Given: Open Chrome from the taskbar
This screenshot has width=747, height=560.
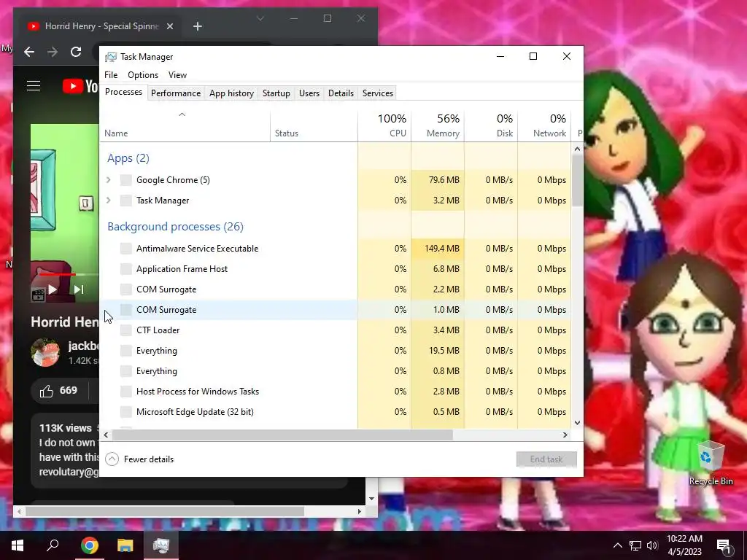Looking at the screenshot, I should pyautogui.click(x=89, y=545).
